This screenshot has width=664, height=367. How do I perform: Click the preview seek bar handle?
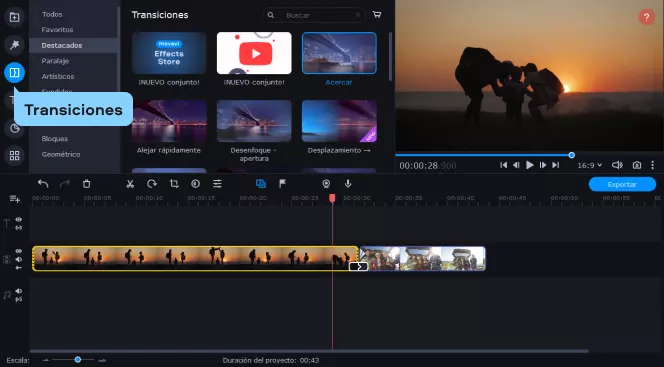571,155
